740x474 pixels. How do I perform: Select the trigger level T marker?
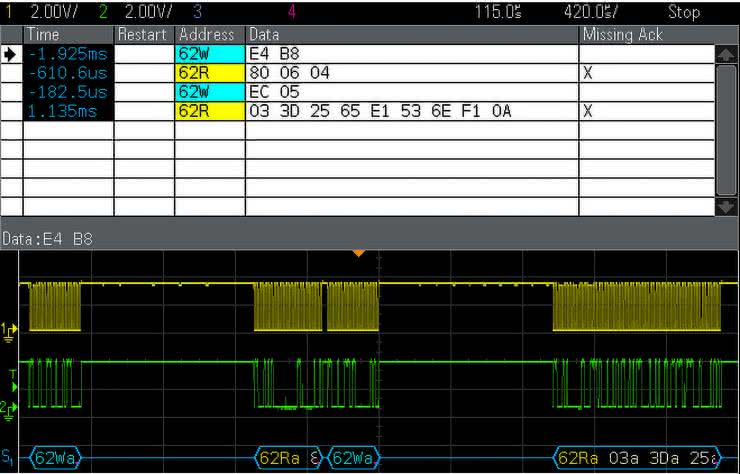(12, 374)
